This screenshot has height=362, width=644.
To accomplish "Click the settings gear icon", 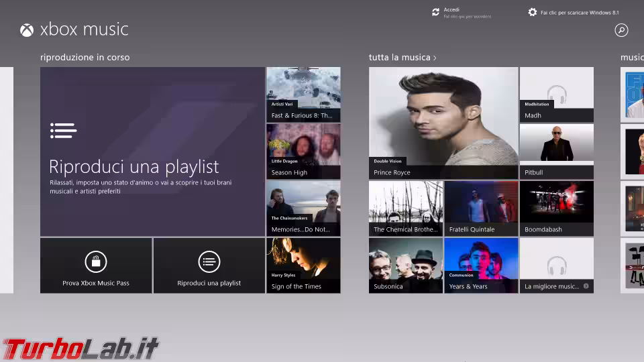I will tap(533, 12).
